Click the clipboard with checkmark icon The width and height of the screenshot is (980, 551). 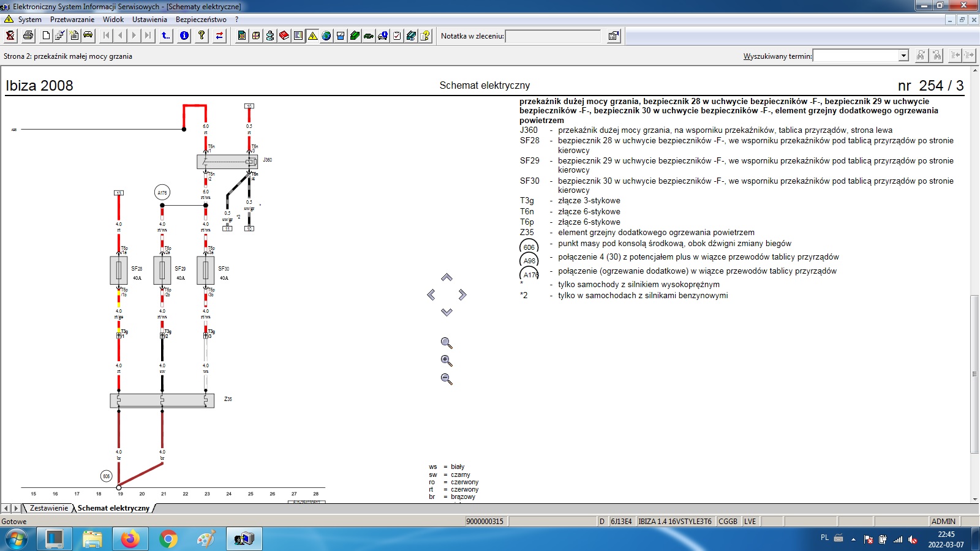pos(397,36)
